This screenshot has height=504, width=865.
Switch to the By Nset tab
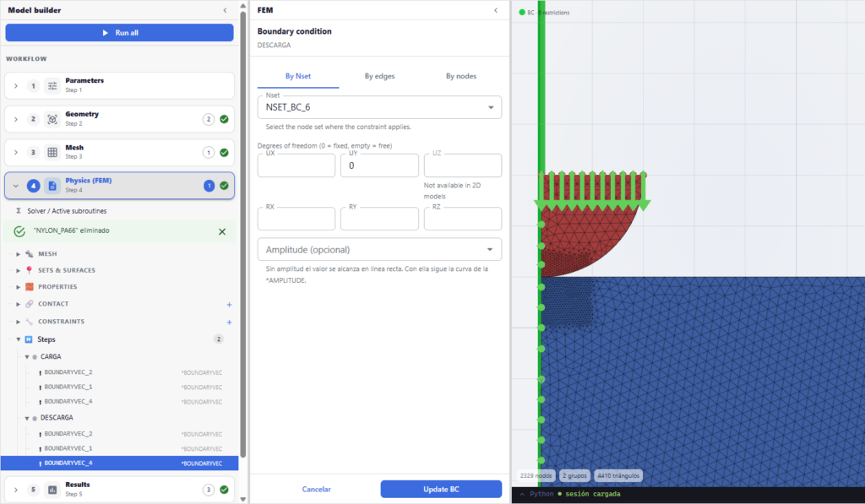pos(298,76)
